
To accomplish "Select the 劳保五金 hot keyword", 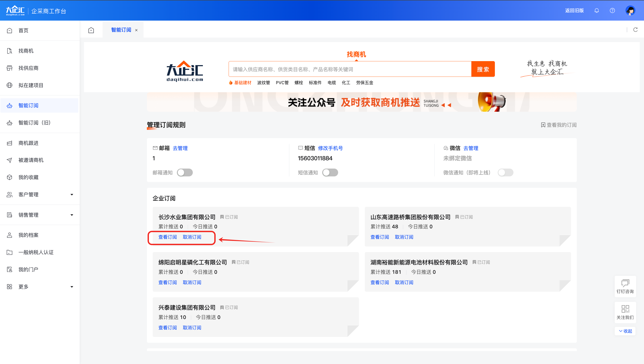I will (365, 83).
